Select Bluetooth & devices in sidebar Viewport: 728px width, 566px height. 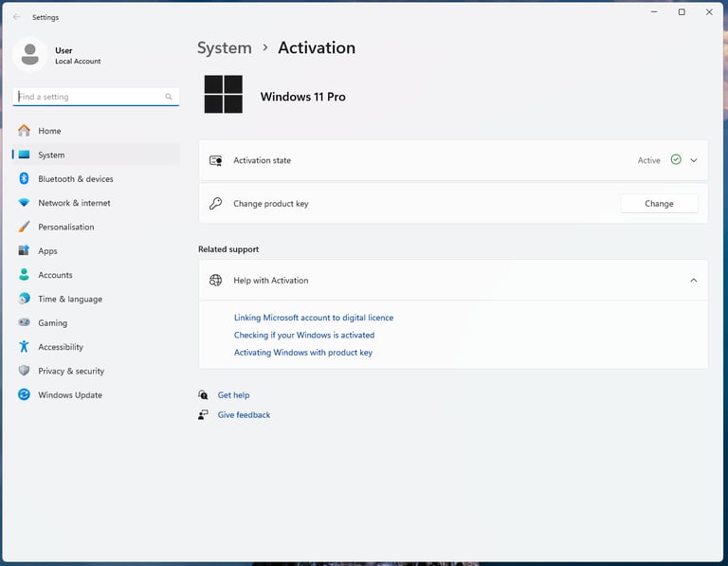point(96,179)
